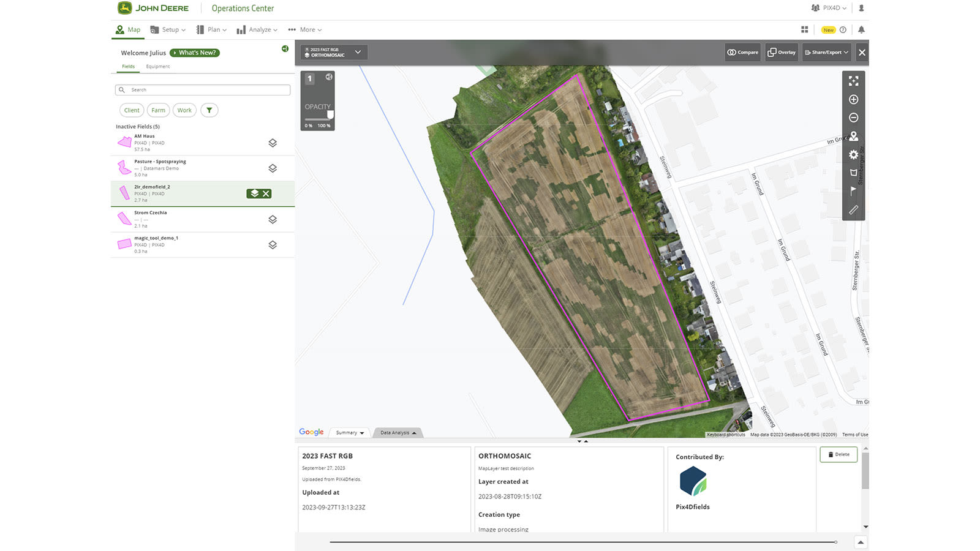Click the fullscreen map expand icon
The width and height of the screenshot is (980, 551).
click(x=853, y=80)
